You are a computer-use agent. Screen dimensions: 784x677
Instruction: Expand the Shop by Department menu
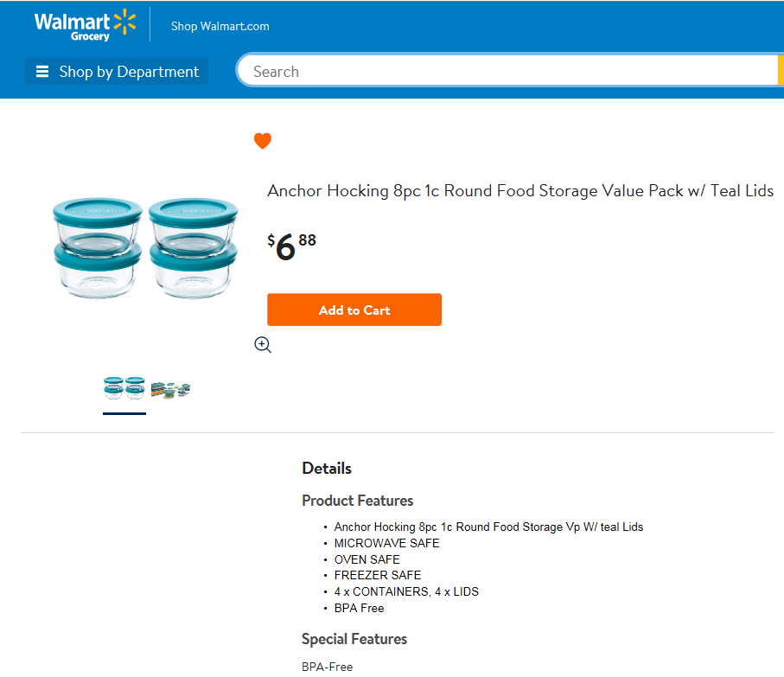[117, 71]
